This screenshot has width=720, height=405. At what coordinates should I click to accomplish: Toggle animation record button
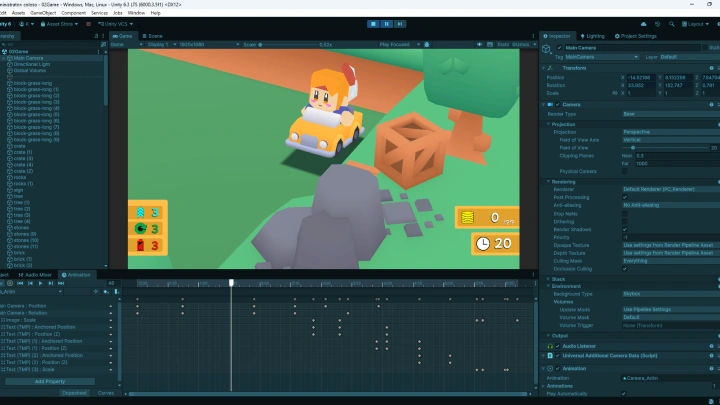[10, 283]
